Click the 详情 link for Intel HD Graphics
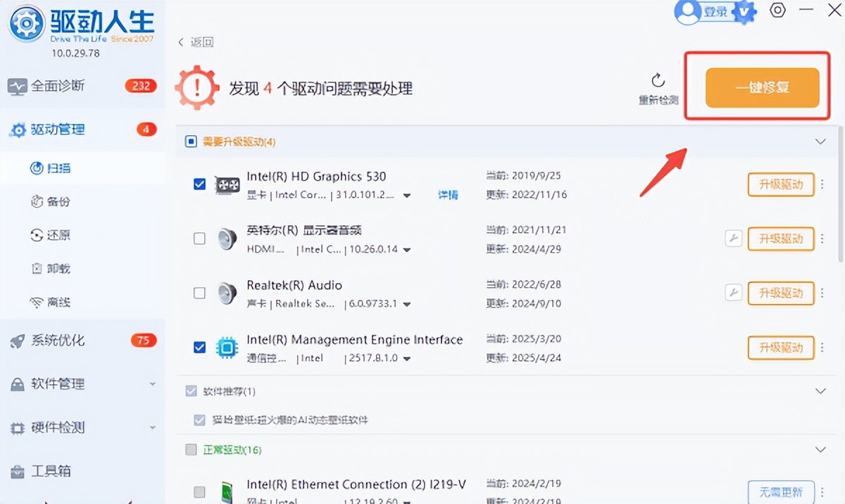The height and width of the screenshot is (504, 845). [x=448, y=195]
